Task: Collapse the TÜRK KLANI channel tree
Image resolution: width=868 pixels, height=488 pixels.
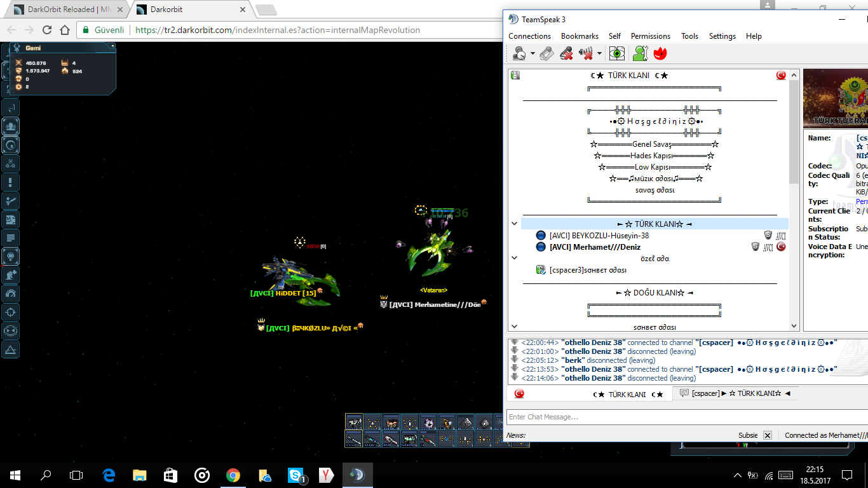Action: 515,224
